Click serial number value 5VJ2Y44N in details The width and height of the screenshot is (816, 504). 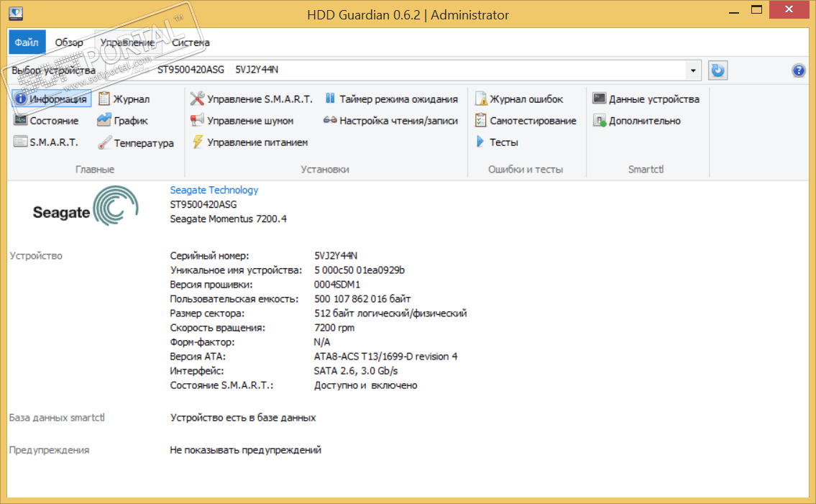(x=336, y=256)
